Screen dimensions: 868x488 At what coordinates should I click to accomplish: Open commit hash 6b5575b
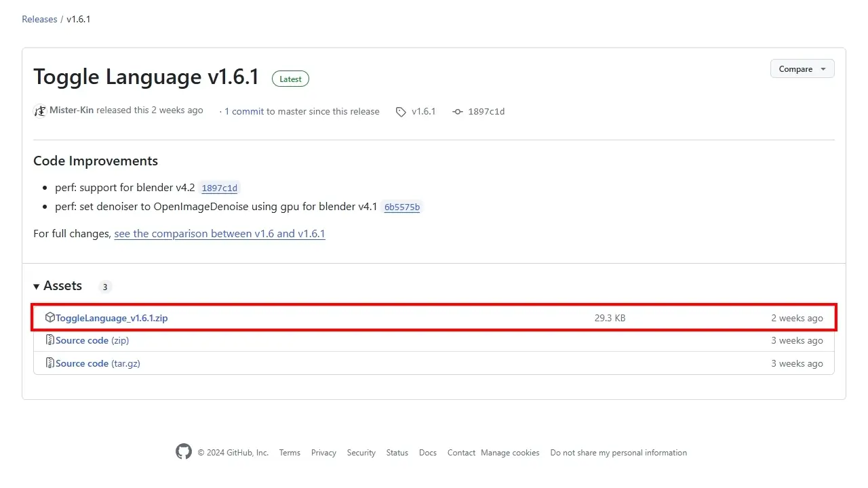click(402, 207)
